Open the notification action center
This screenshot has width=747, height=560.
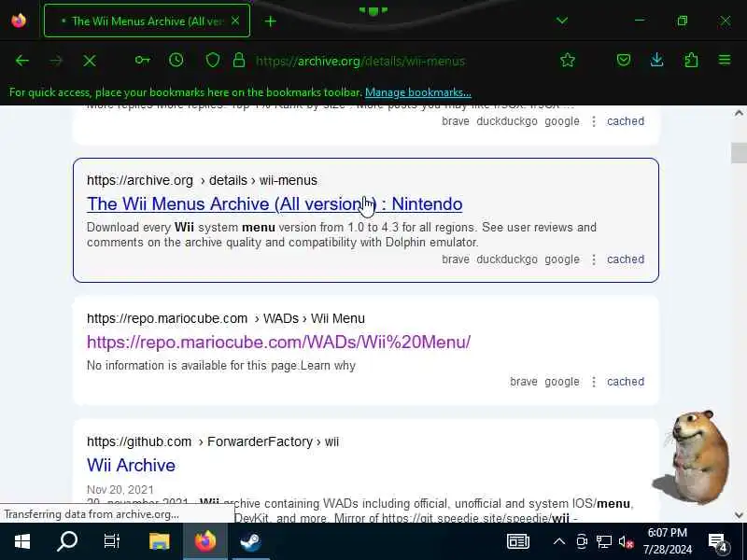pos(717,541)
